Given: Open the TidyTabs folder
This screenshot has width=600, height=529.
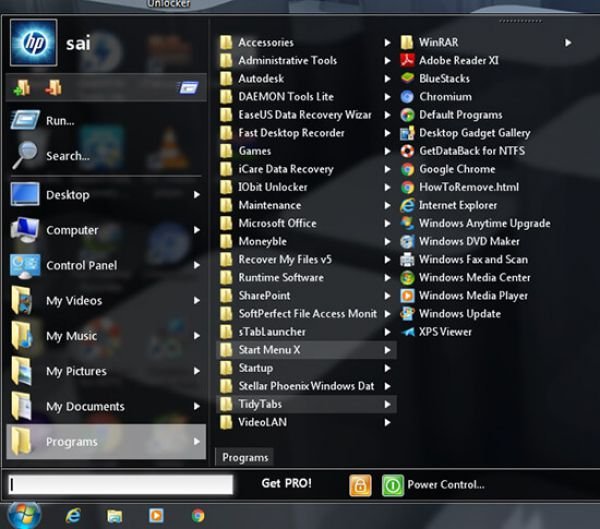Looking at the screenshot, I should pyautogui.click(x=307, y=404).
